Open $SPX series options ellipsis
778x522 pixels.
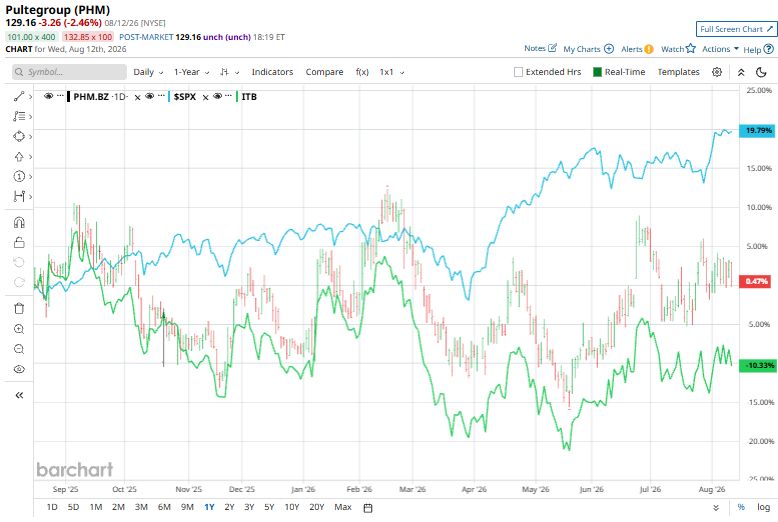coord(161,96)
